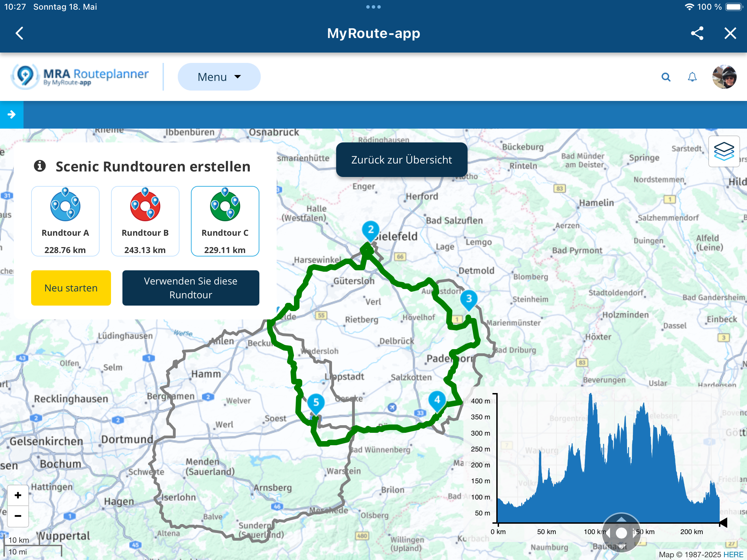Click Neu starten button
Image resolution: width=747 pixels, height=560 pixels.
pos(71,288)
